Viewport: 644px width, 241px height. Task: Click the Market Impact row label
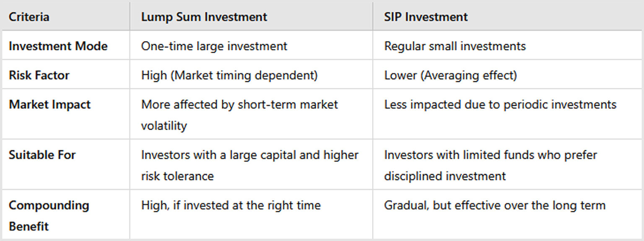pos(49,105)
